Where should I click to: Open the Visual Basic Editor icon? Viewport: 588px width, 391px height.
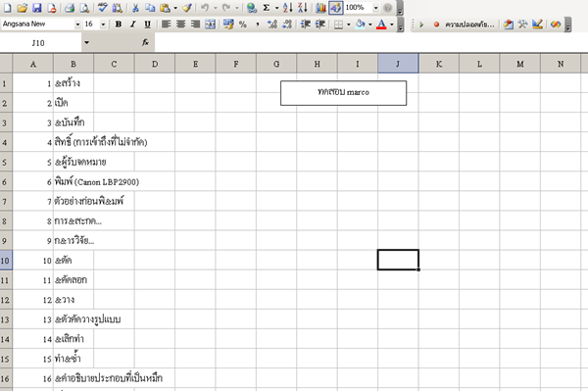point(508,24)
